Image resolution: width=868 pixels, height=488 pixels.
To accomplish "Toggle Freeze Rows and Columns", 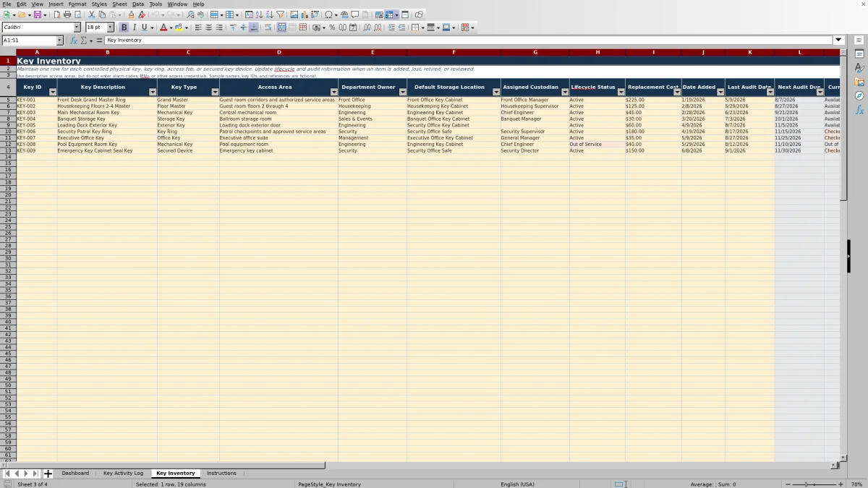I will coord(388,14).
